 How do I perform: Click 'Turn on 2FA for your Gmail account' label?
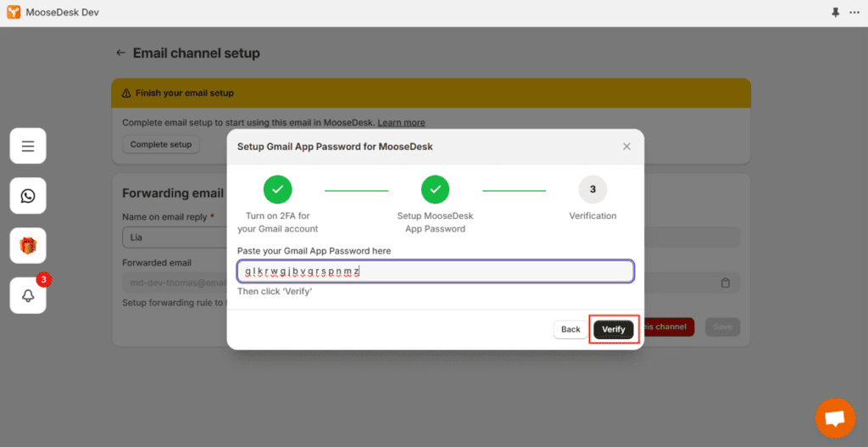coord(278,222)
